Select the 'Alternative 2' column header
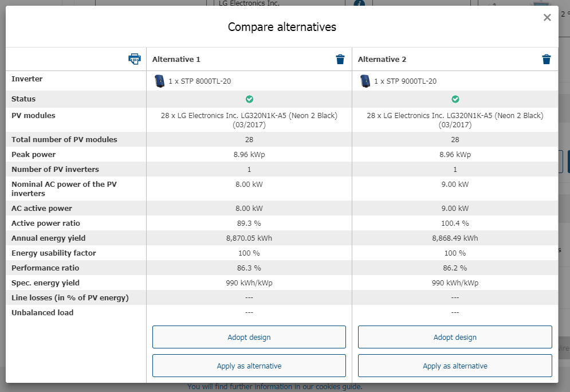This screenshot has width=570, height=392. 382,59
